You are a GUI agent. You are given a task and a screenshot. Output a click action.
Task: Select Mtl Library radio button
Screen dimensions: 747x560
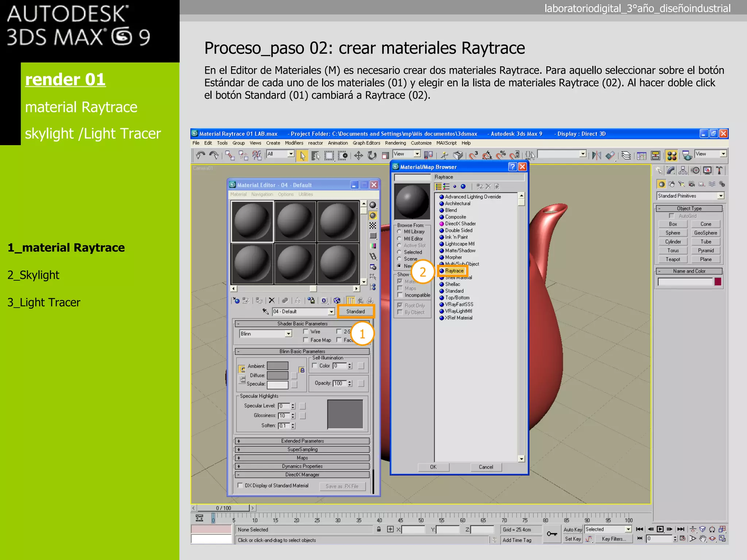coord(399,232)
